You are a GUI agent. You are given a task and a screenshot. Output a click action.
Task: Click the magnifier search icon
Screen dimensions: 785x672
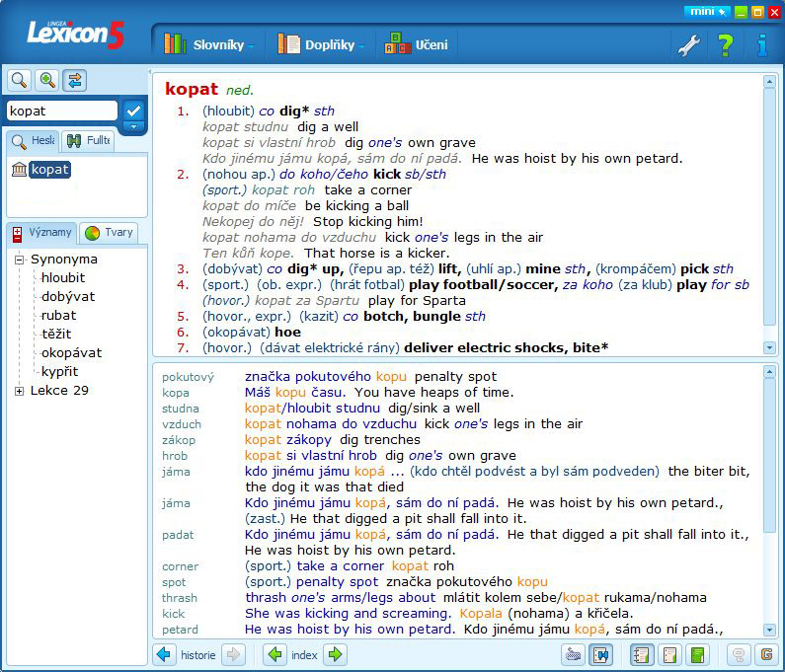pyautogui.click(x=19, y=80)
